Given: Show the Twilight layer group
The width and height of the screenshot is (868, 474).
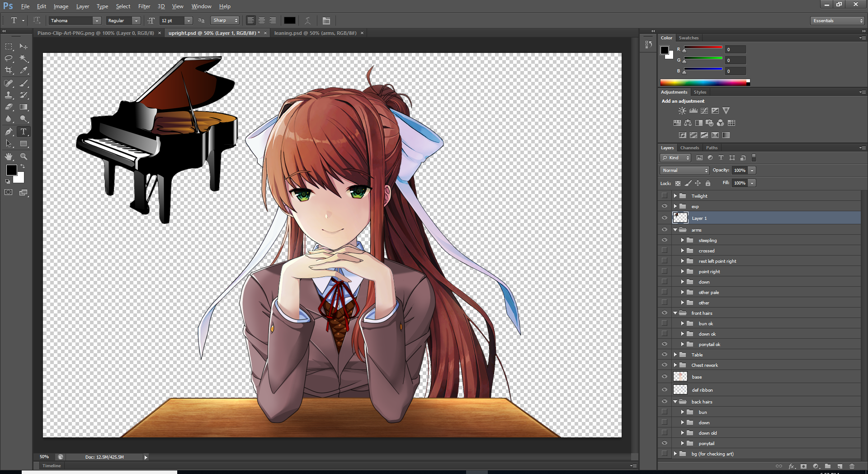Looking at the screenshot, I should pos(664,196).
